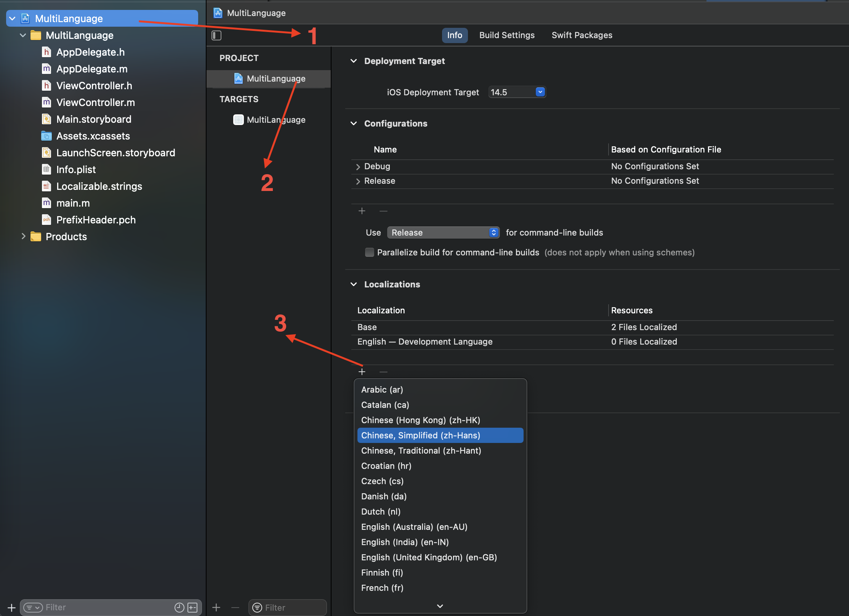849x616 pixels.
Task: Choose French (fr) from the language list
Action: pyautogui.click(x=440, y=588)
